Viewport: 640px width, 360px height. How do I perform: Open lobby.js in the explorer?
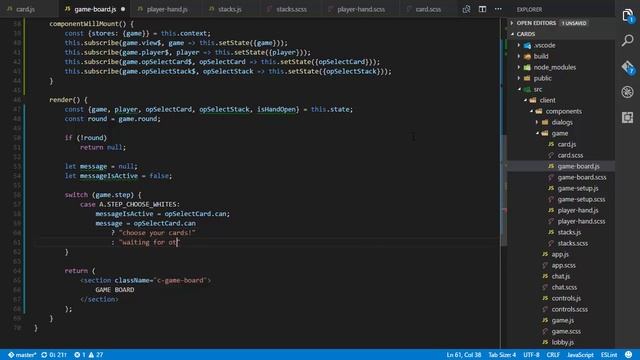tap(561, 342)
